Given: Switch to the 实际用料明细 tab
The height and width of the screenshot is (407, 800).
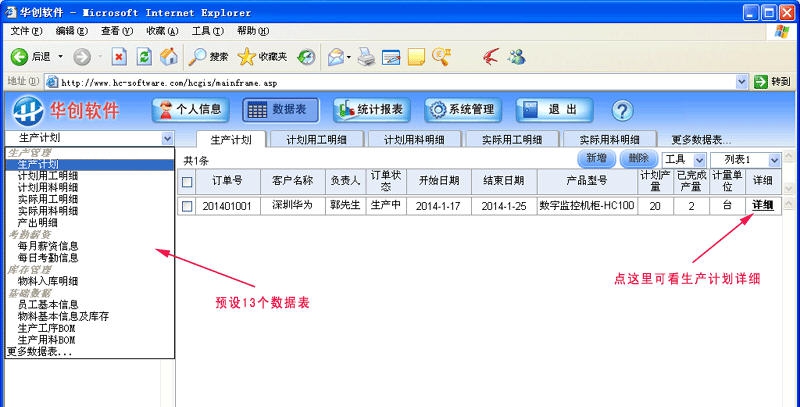Looking at the screenshot, I should 610,140.
